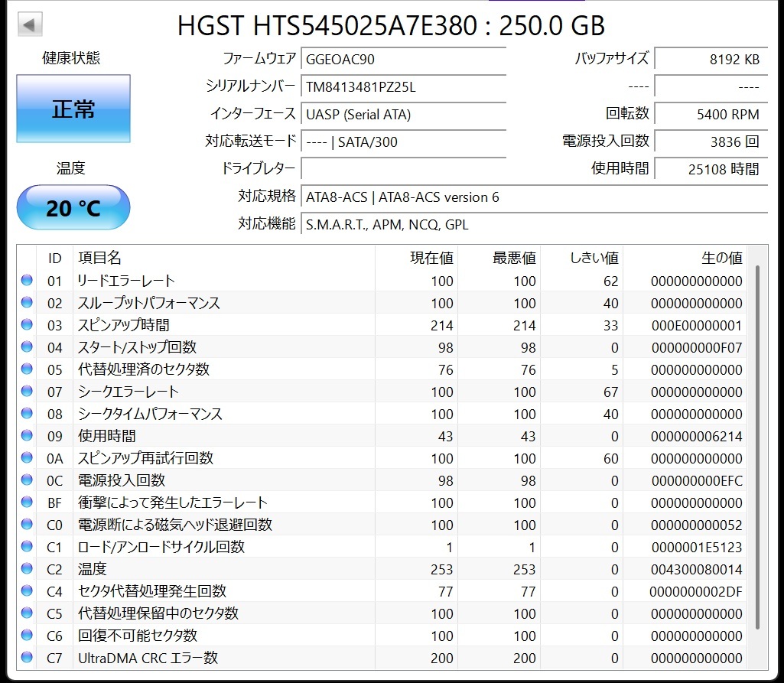
Task: Select the リードエラーレート row name
Action: point(126,281)
